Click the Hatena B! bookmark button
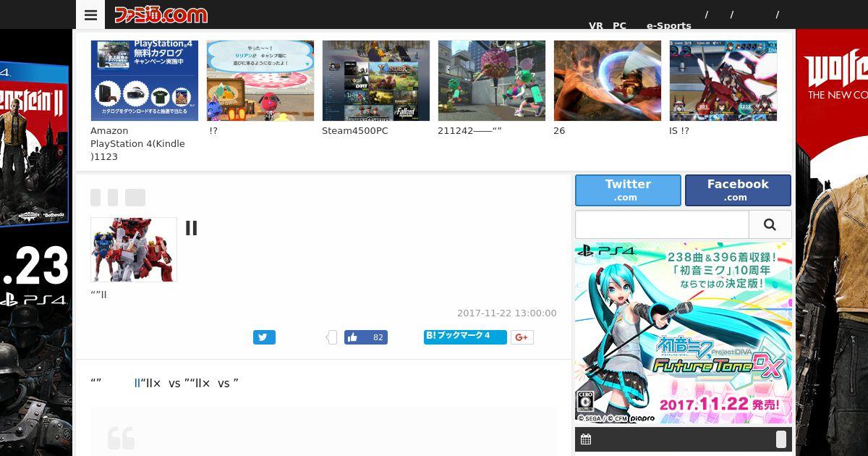 coord(465,337)
